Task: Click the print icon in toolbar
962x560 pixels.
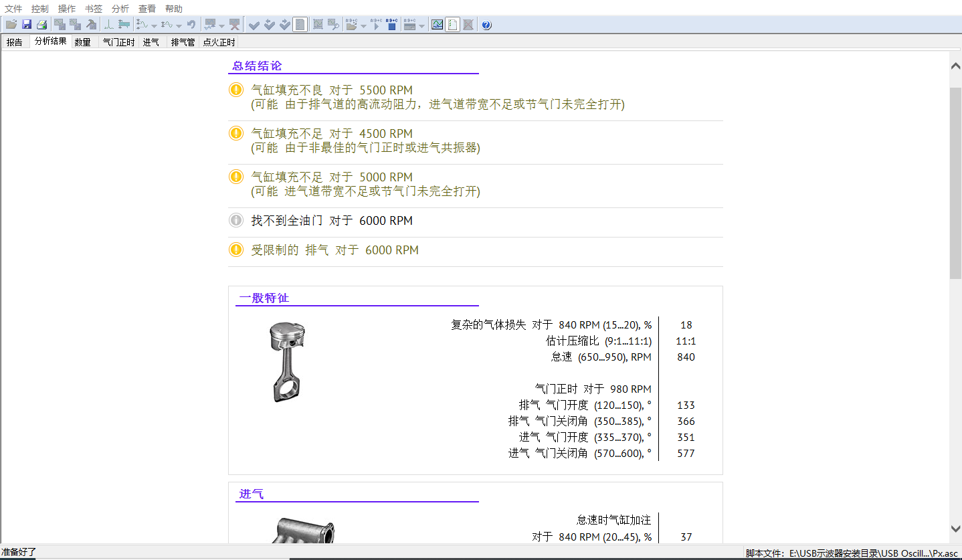Action: [41, 25]
